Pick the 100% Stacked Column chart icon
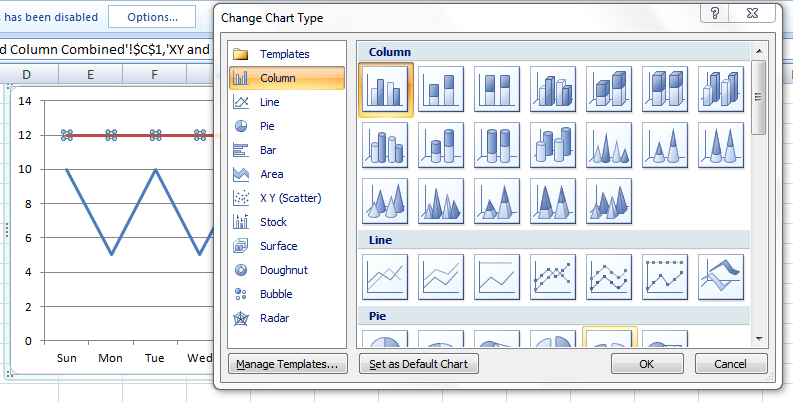 click(x=497, y=90)
